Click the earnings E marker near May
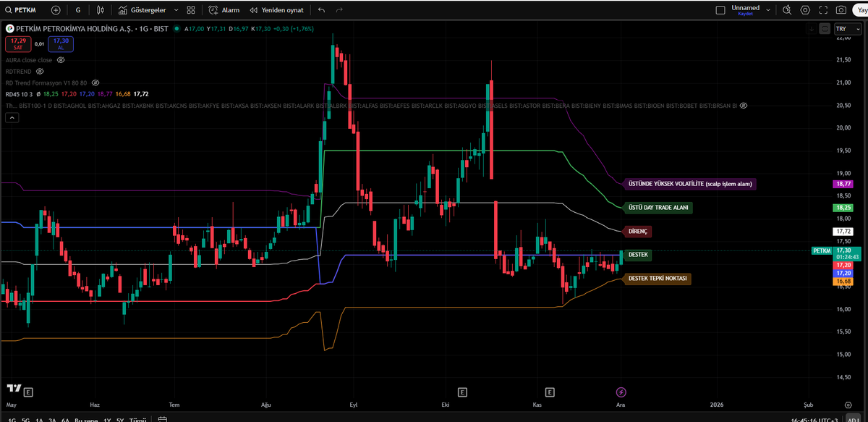The height and width of the screenshot is (422, 868). tap(27, 392)
